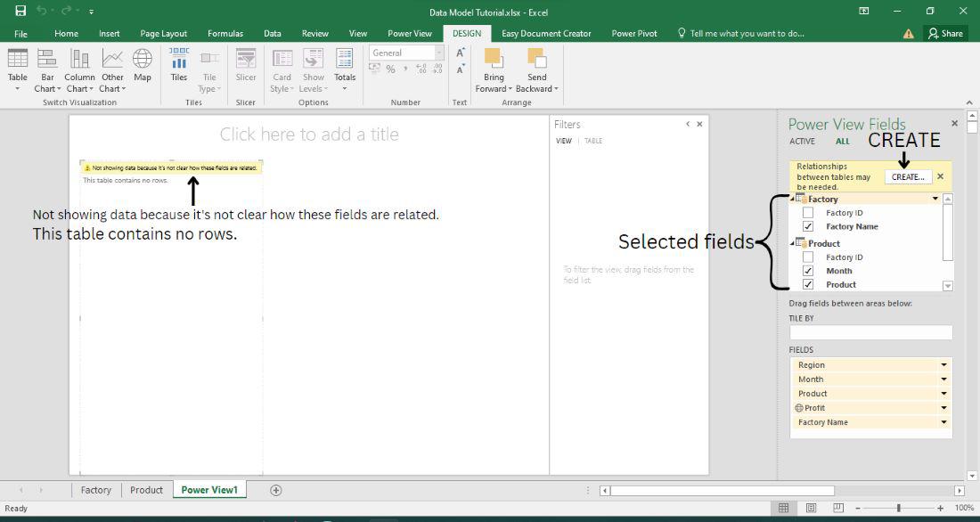Switch to Normal view in status bar

click(x=783, y=508)
